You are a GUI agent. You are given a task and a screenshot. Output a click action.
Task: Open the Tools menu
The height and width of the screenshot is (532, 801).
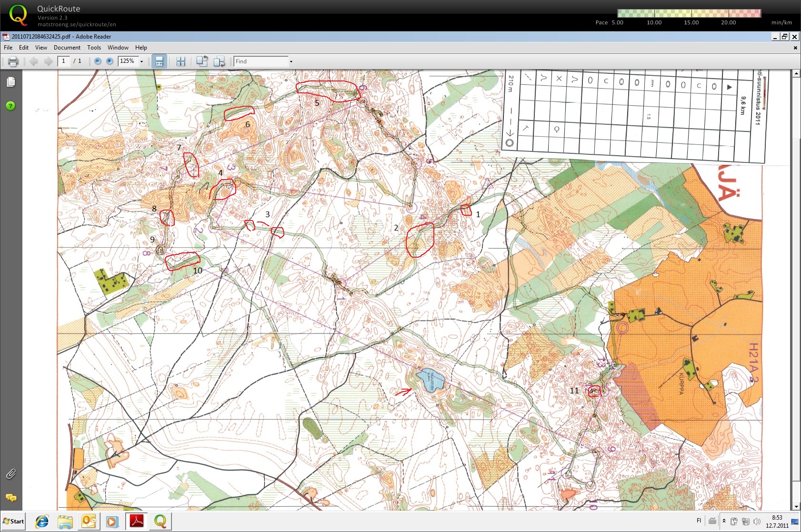94,48
